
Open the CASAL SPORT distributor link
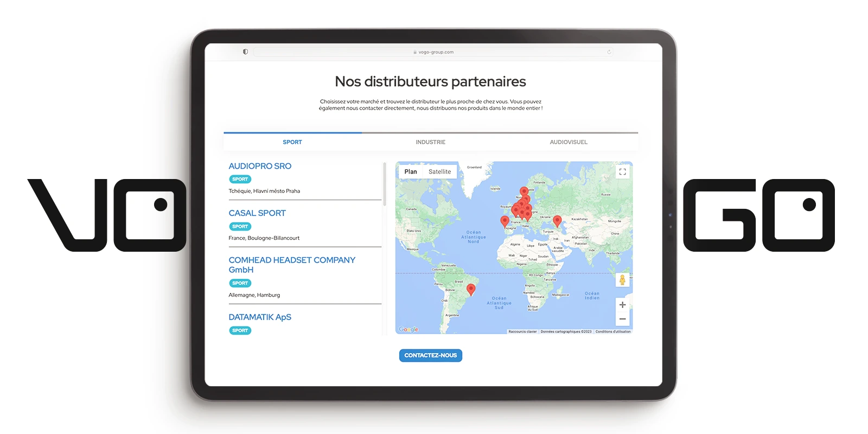[257, 213]
